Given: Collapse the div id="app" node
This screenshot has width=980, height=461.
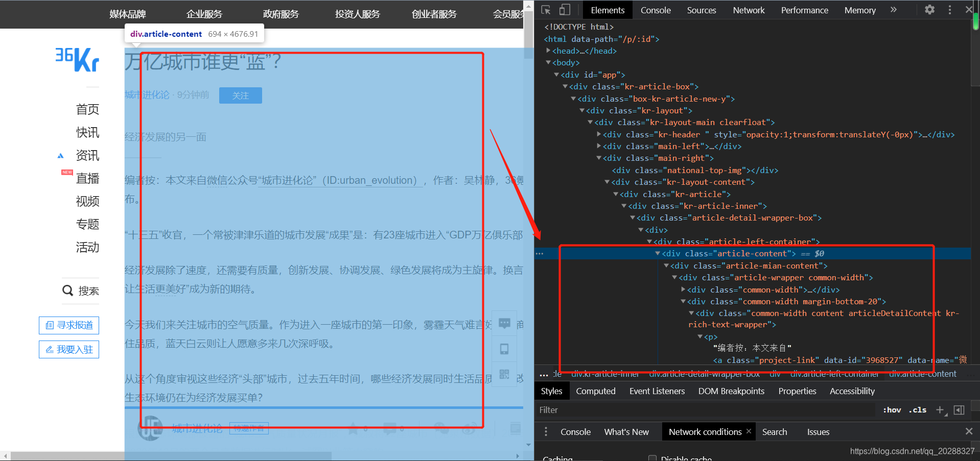Looking at the screenshot, I should (x=557, y=75).
